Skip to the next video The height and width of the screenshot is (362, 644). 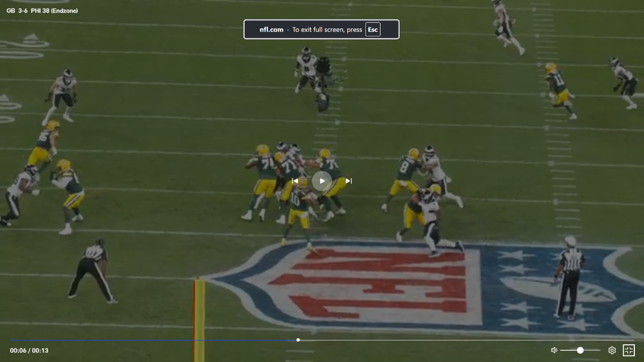[348, 181]
